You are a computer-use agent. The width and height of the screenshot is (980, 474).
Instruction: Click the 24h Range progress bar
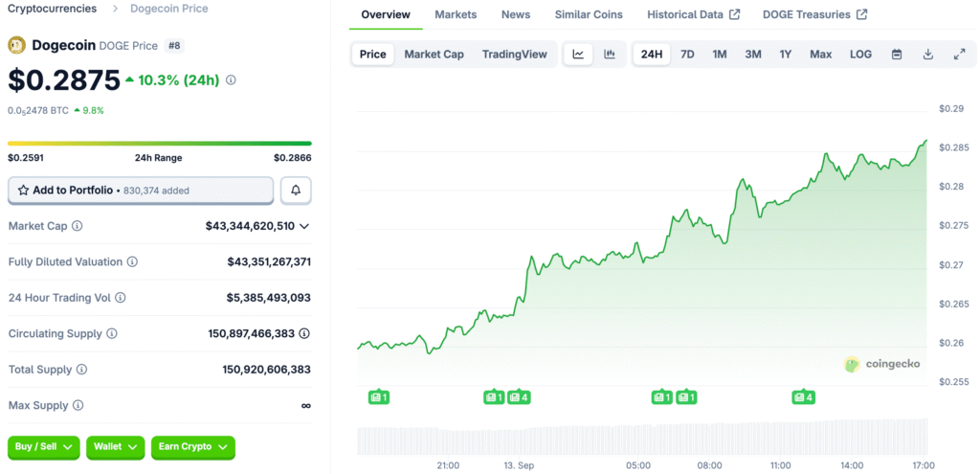point(160,144)
